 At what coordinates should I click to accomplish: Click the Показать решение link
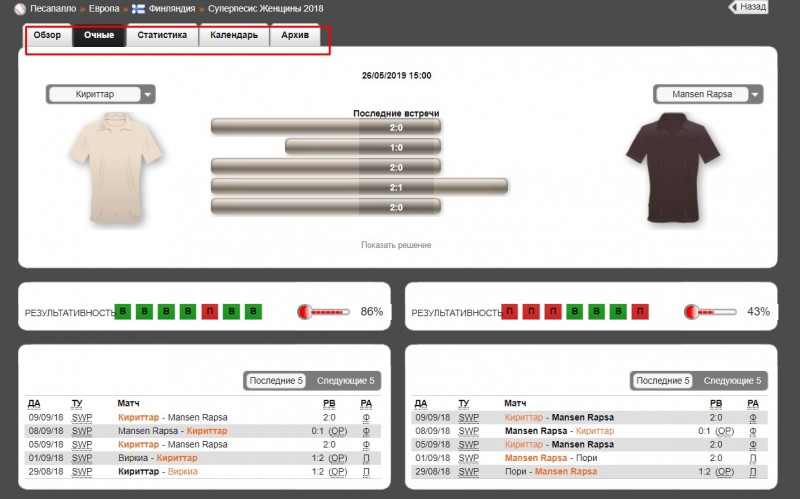coord(396,245)
